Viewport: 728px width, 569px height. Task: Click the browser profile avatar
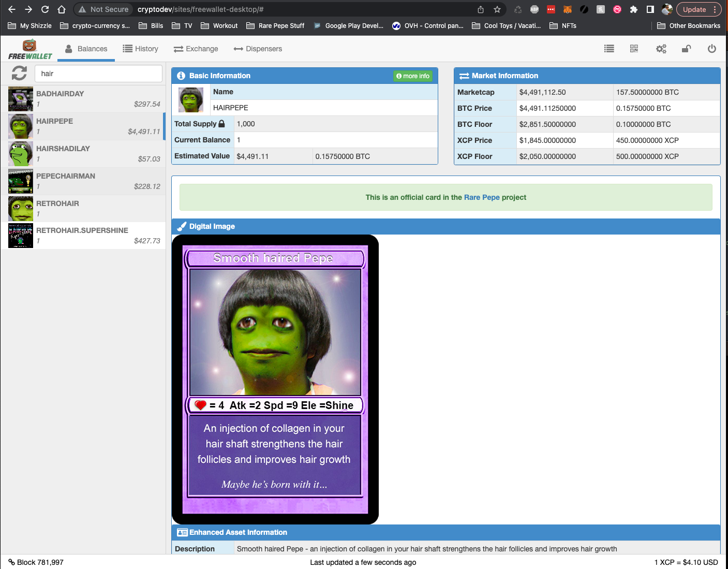(667, 9)
